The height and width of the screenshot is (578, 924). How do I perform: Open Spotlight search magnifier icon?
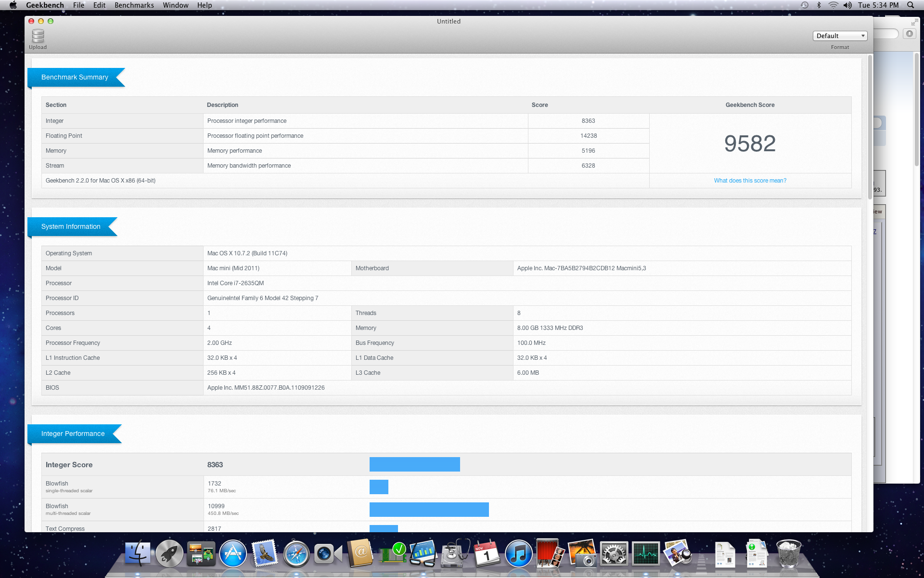point(911,5)
